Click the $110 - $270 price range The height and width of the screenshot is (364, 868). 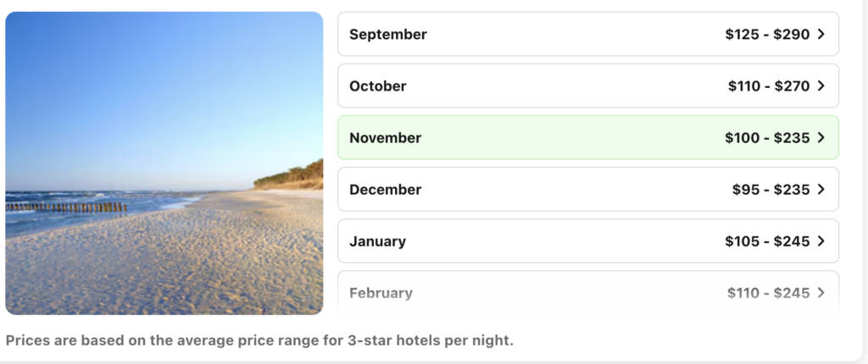click(769, 86)
